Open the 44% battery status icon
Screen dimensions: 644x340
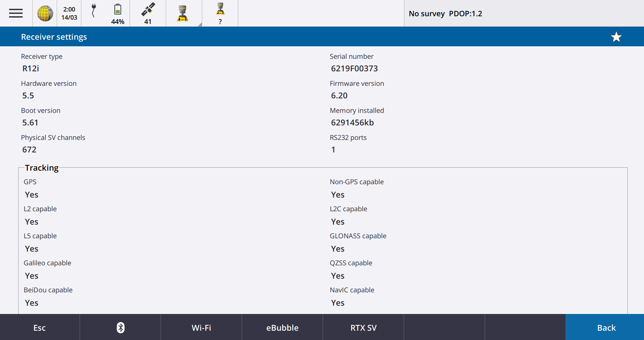coord(118,14)
